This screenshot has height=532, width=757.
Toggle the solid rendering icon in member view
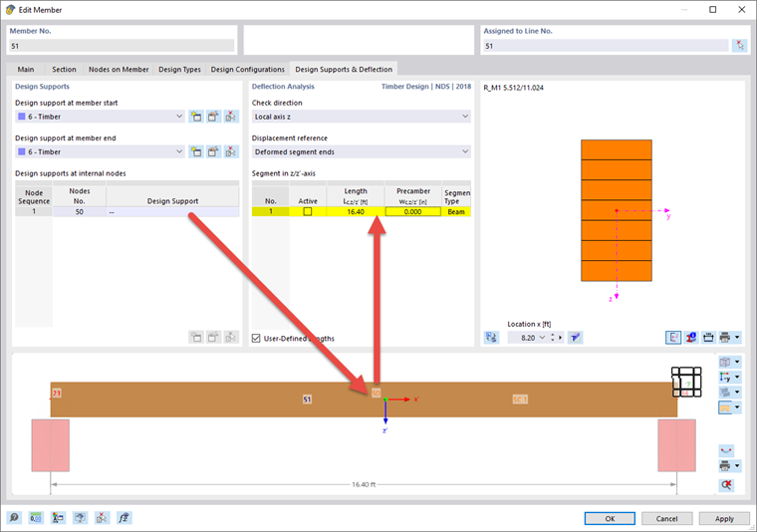pyautogui.click(x=725, y=407)
